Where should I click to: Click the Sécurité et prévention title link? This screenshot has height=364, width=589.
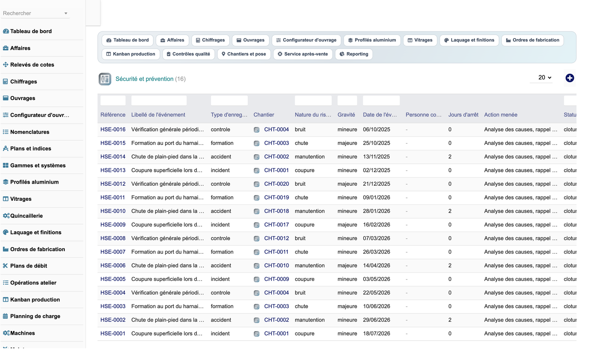[x=144, y=79]
